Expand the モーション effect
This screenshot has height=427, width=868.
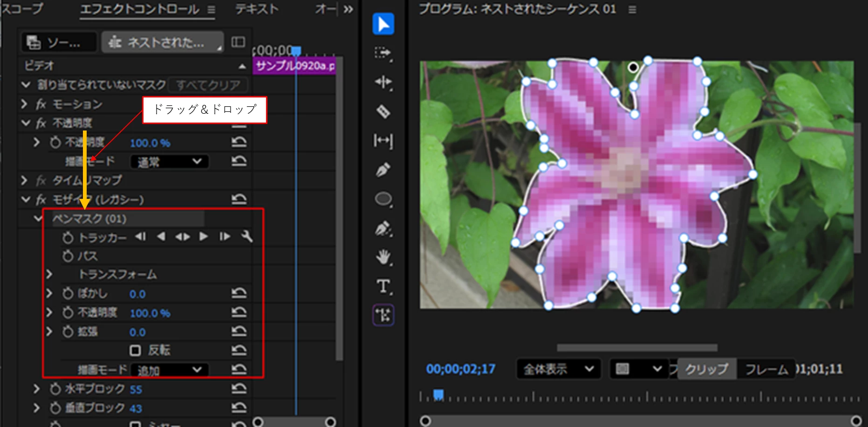point(24,103)
